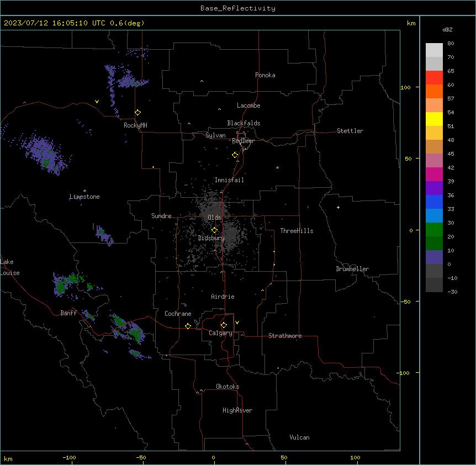
Task: Select the royal blue swatch in legend
Action: click(434, 202)
